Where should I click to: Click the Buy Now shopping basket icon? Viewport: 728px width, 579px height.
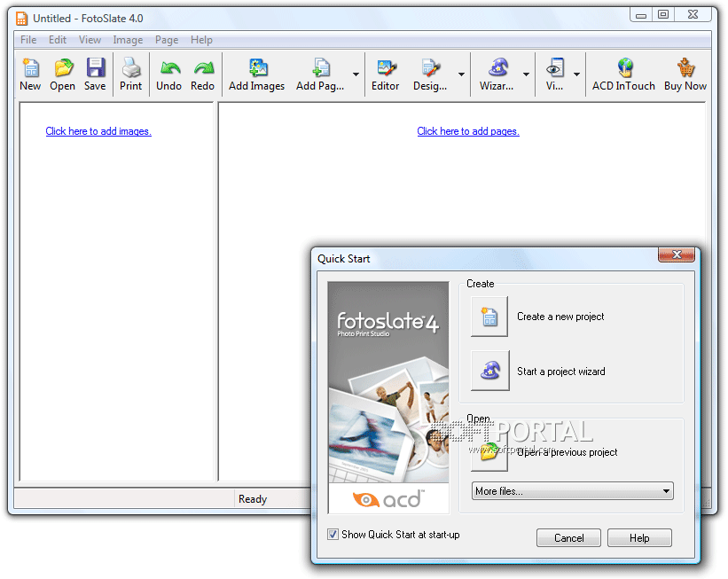click(685, 68)
